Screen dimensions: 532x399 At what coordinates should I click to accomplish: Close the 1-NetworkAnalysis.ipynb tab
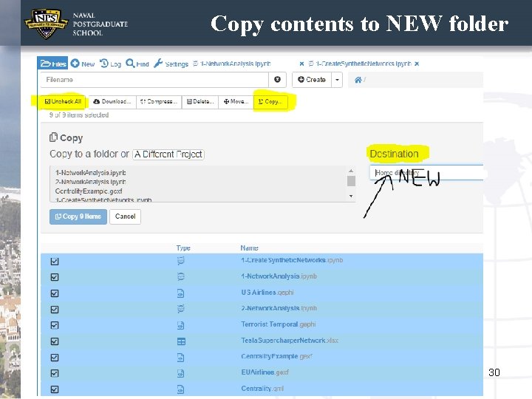pyautogui.click(x=301, y=64)
